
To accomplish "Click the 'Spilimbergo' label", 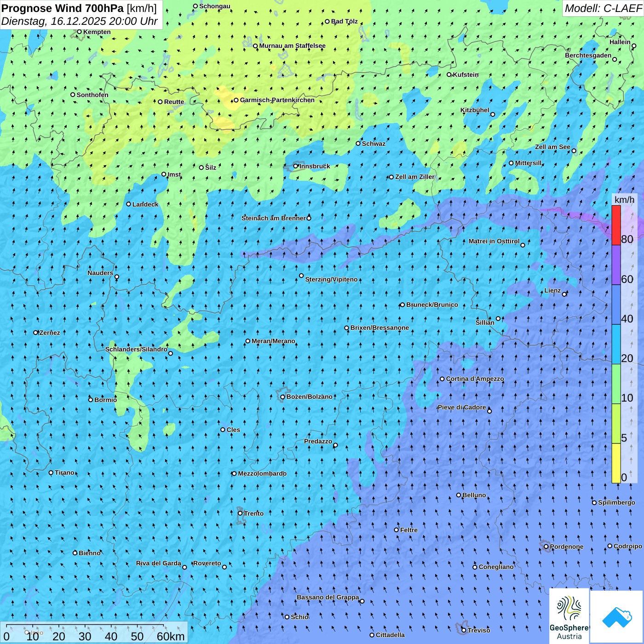I will [x=616, y=502].
